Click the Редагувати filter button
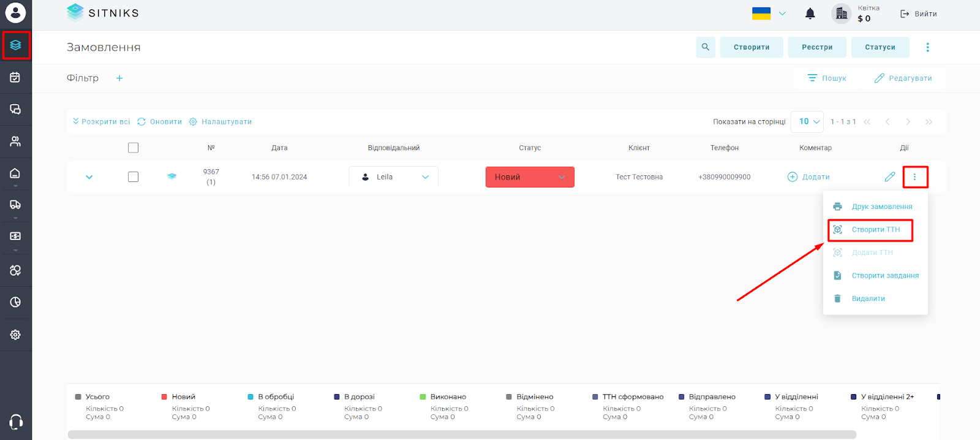The width and height of the screenshot is (980, 440). [903, 78]
